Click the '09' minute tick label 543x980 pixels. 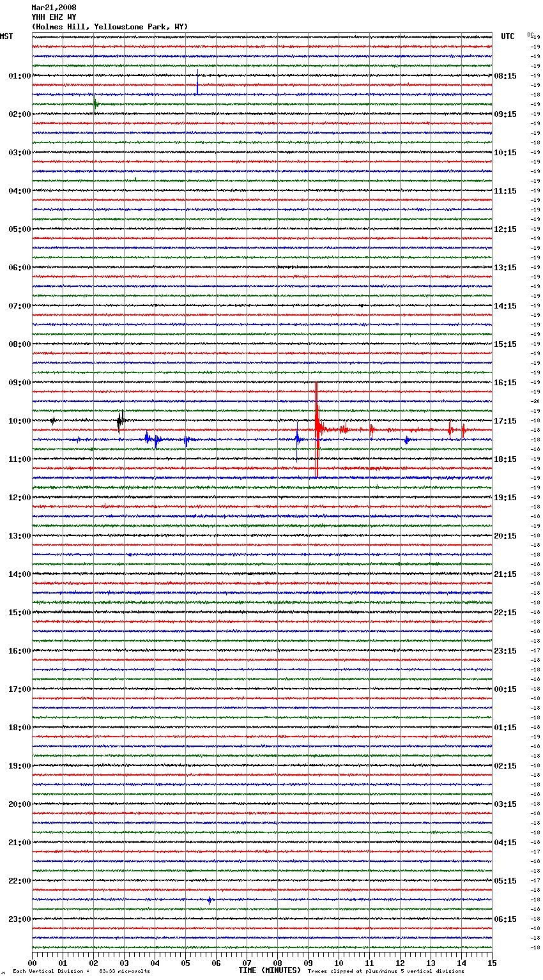(x=308, y=963)
